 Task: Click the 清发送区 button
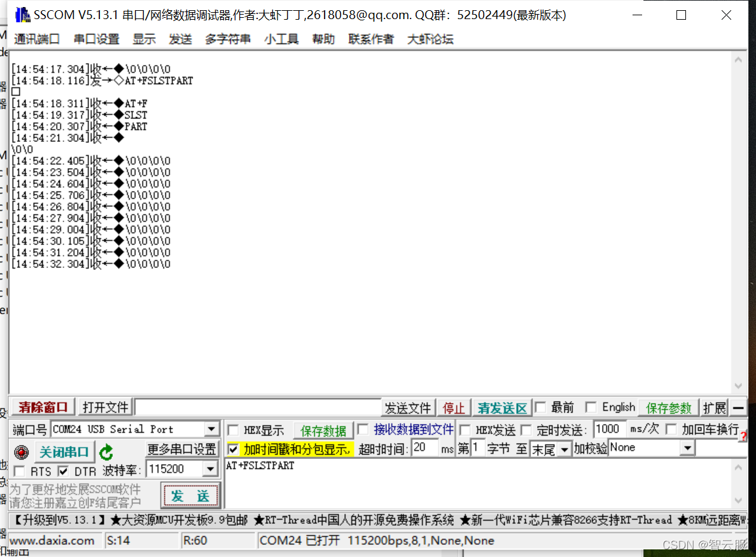502,408
